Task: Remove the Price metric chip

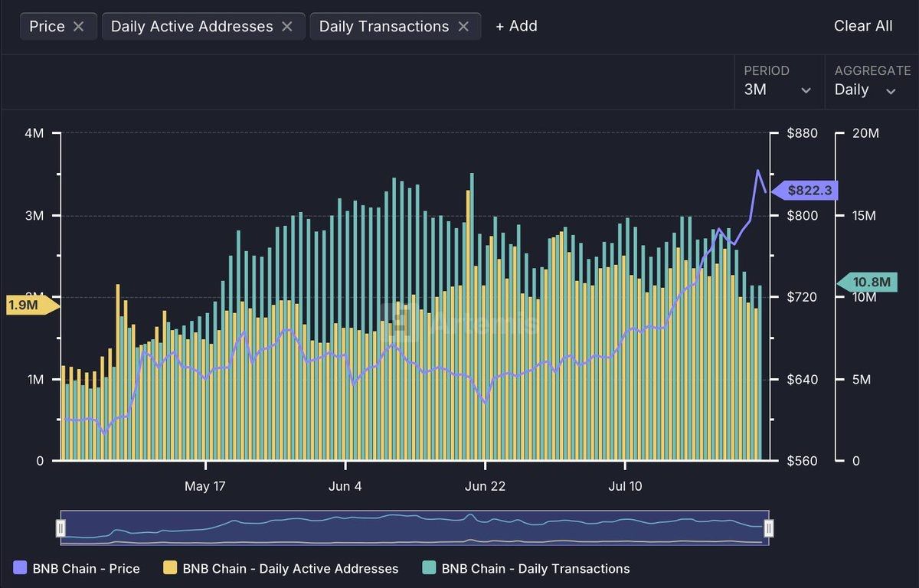Action: pos(78,26)
